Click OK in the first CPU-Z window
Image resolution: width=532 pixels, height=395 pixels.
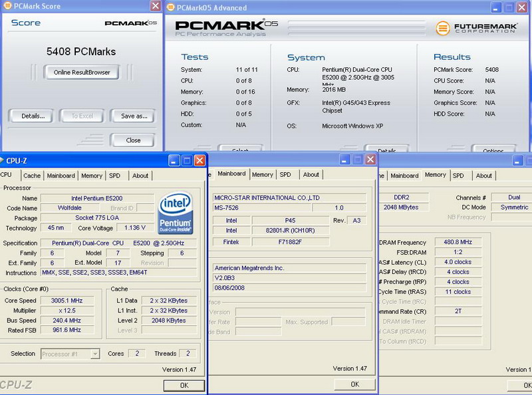tap(184, 385)
